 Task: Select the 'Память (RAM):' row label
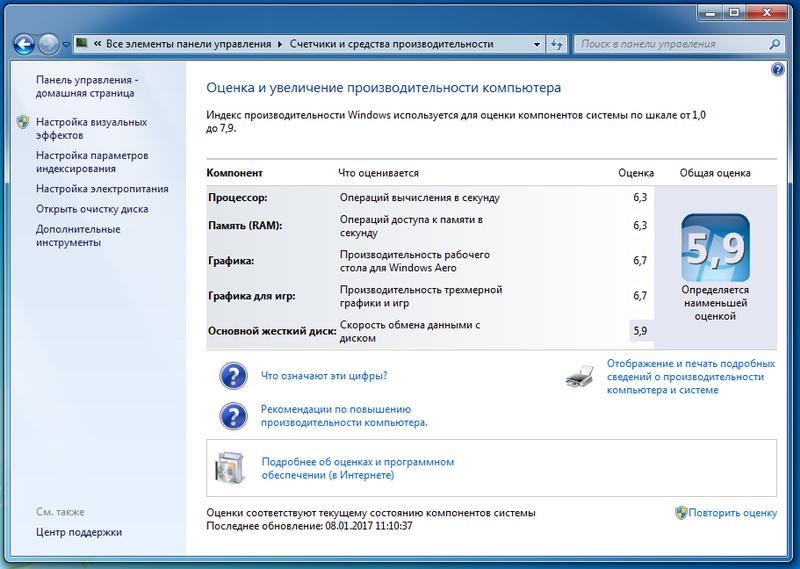coord(245,226)
